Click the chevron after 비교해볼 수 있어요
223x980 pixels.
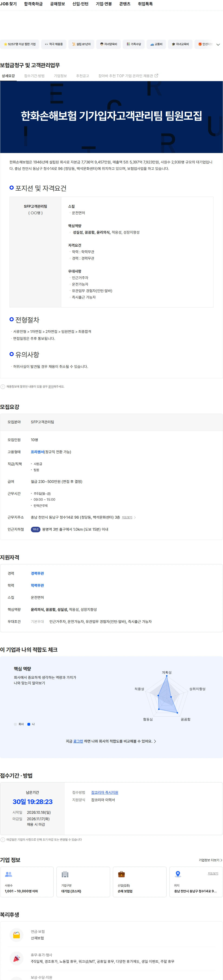click(155, 741)
